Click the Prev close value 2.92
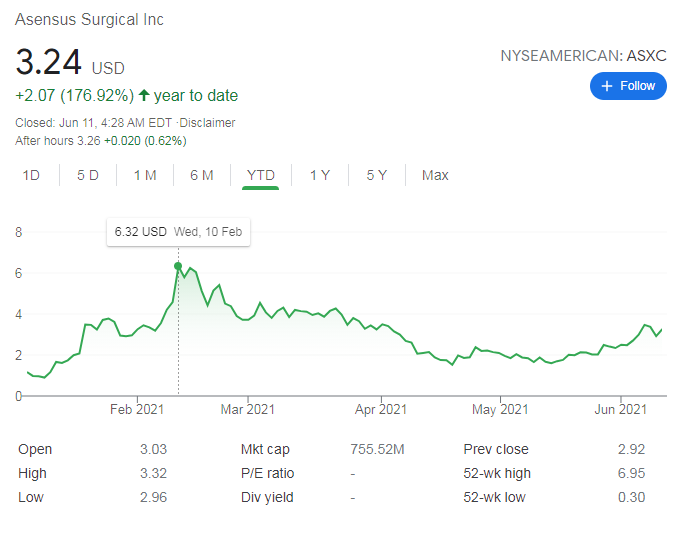Screen dimensions: 684x534 pyautogui.click(x=631, y=449)
